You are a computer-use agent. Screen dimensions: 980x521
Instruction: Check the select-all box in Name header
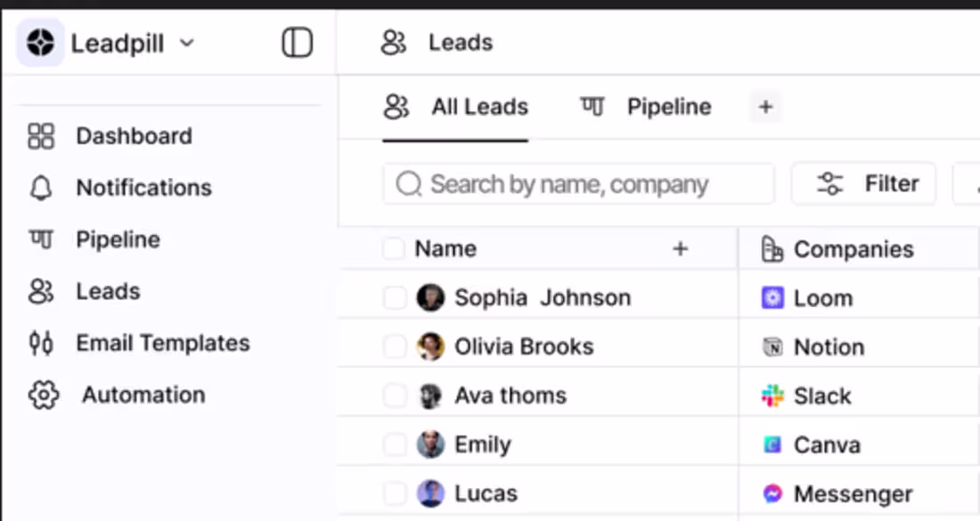click(x=394, y=248)
